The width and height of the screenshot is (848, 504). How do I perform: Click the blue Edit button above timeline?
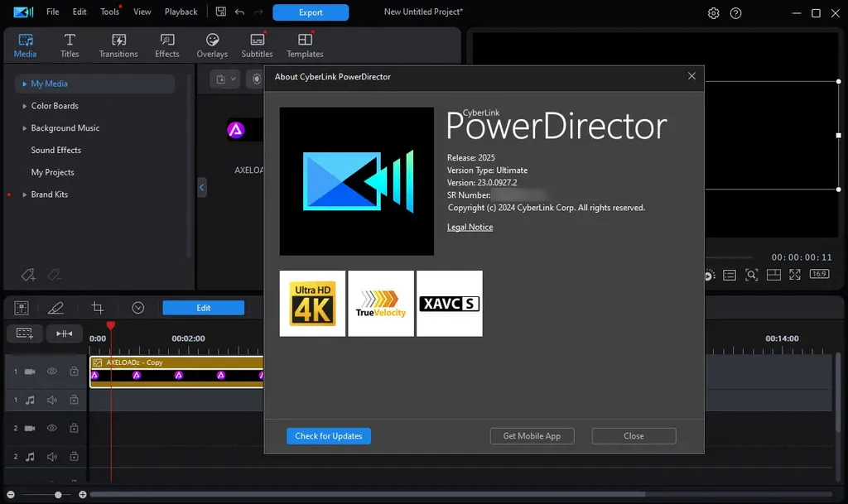(x=204, y=308)
